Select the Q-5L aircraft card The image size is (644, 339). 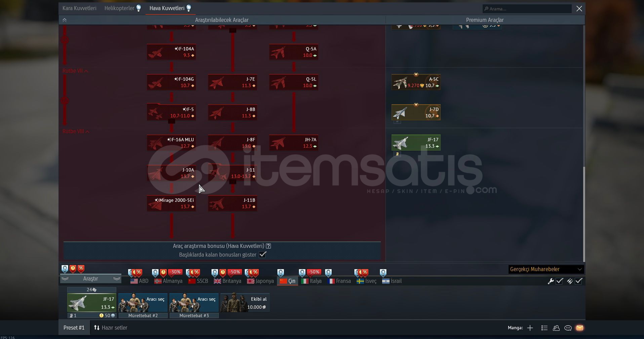tap(294, 82)
